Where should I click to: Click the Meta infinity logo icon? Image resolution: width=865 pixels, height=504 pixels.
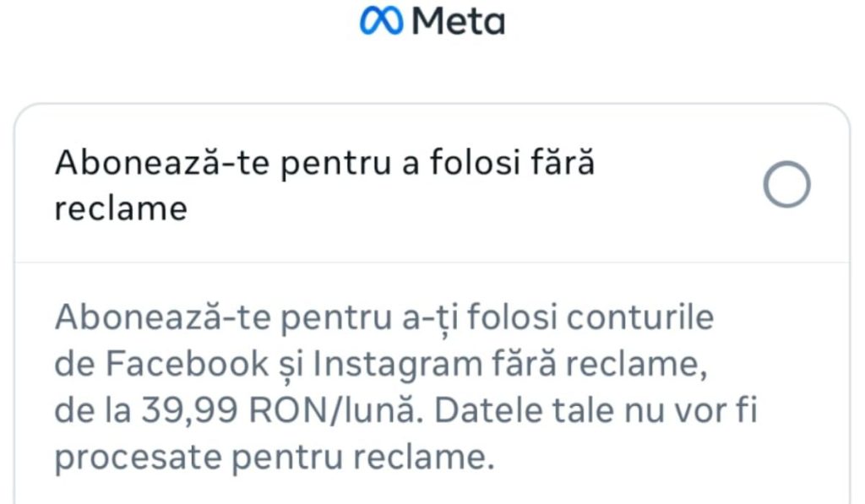point(381,21)
